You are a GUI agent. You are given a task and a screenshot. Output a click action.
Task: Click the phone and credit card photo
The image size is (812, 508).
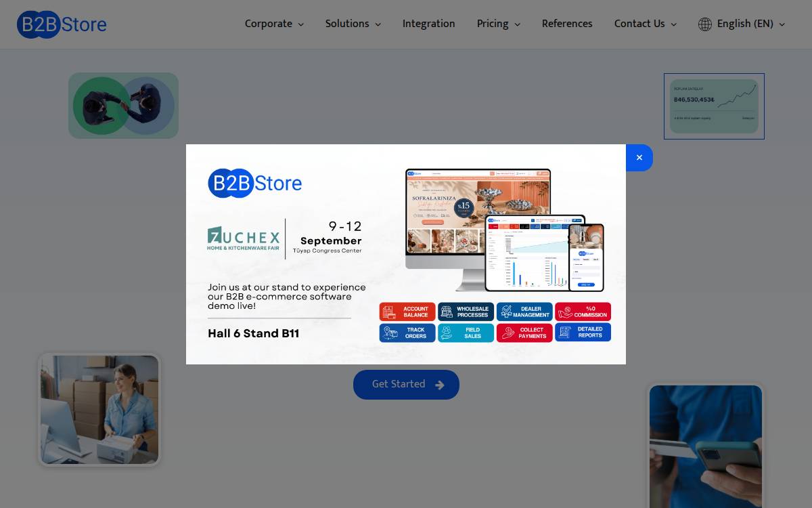point(706,446)
